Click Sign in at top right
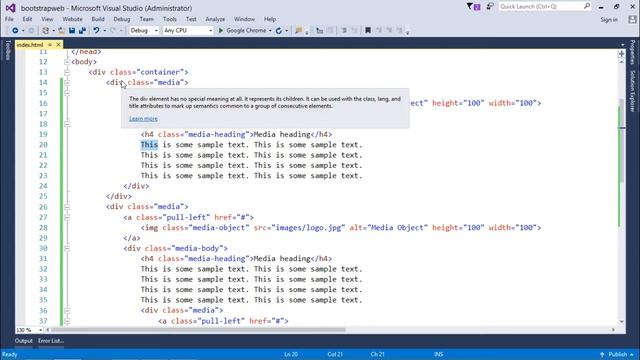This screenshot has height=360, width=640. [609, 20]
